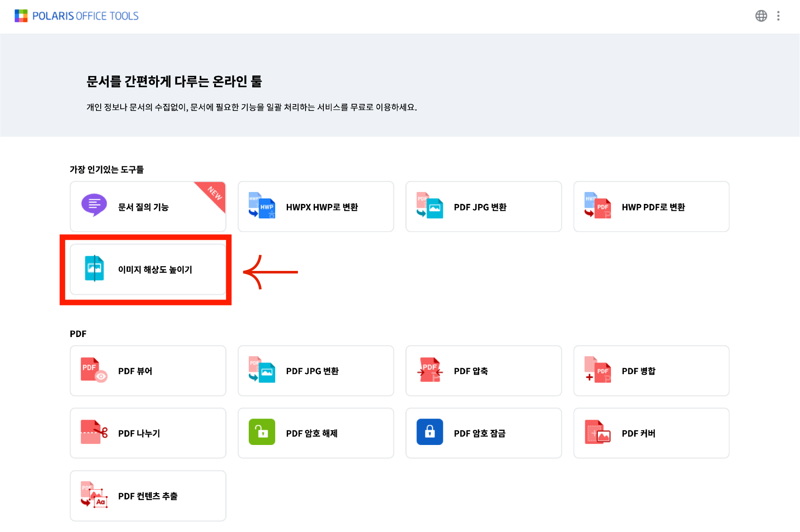Launch the PDF 커버 tool

[x=652, y=433]
